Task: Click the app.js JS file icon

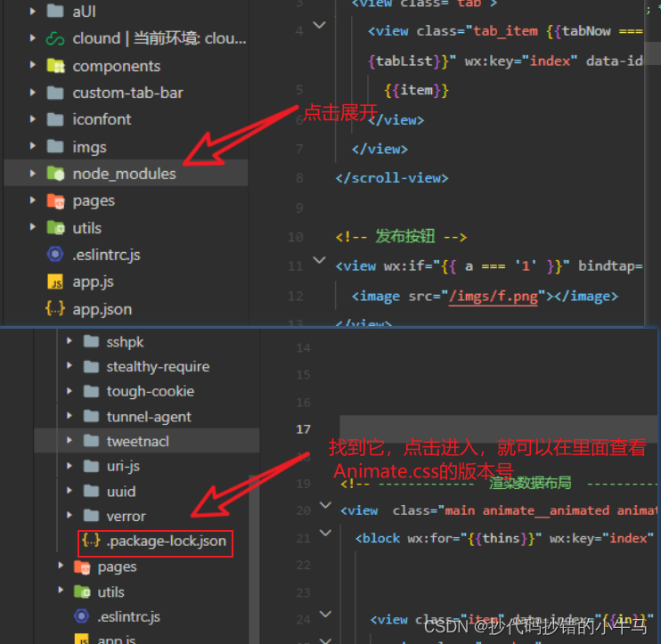Action: pyautogui.click(x=55, y=281)
